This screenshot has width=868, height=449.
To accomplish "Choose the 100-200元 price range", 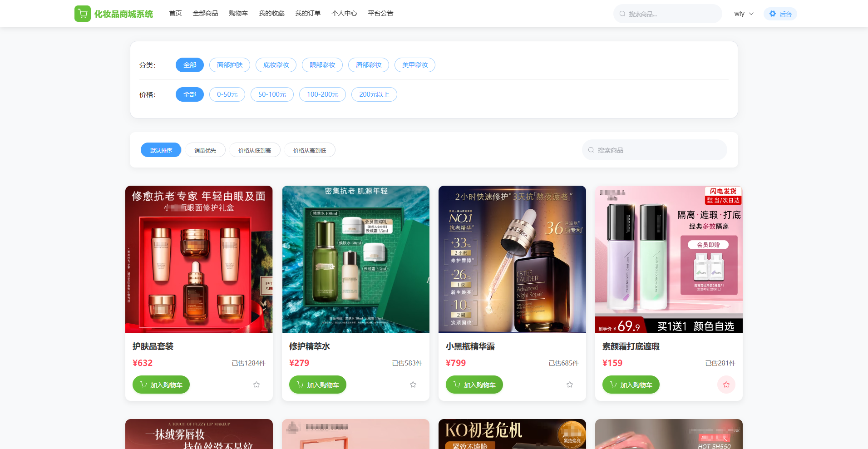I will point(322,94).
